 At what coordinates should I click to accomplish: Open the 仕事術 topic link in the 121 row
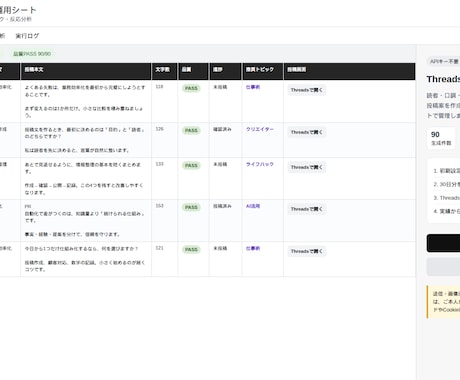coord(253,248)
